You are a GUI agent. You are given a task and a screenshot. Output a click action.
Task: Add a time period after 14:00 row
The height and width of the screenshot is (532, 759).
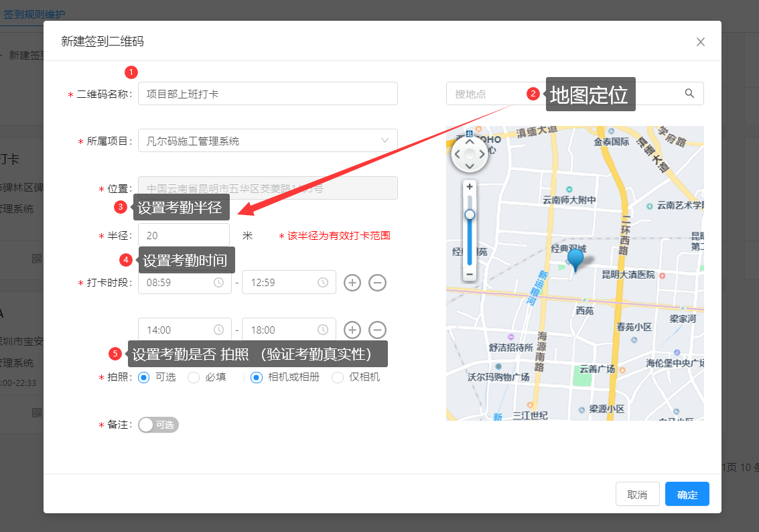(x=352, y=330)
